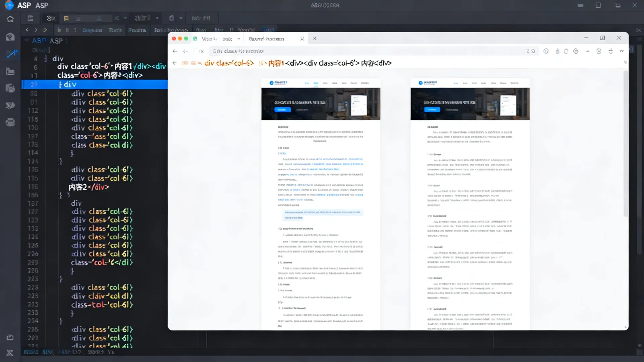The image size is (644, 362).
Task: Click the refresh icon in browser toolbar
Action: click(x=566, y=51)
